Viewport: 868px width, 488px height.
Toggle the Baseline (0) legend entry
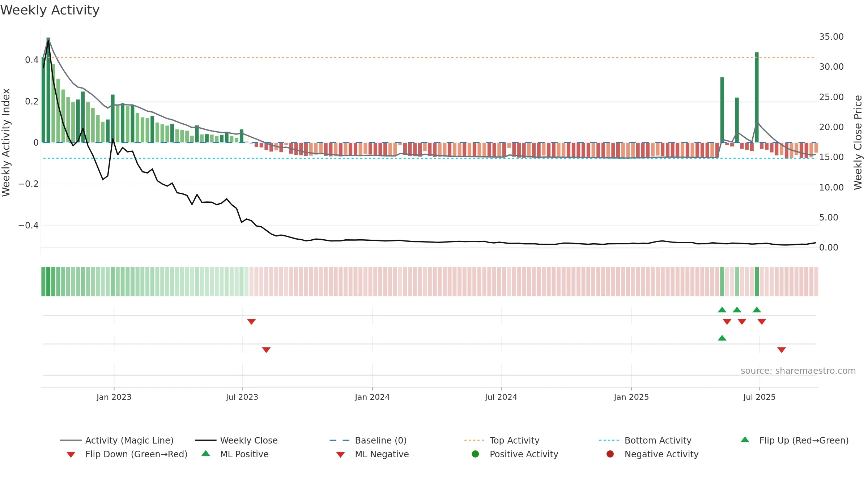(x=368, y=440)
